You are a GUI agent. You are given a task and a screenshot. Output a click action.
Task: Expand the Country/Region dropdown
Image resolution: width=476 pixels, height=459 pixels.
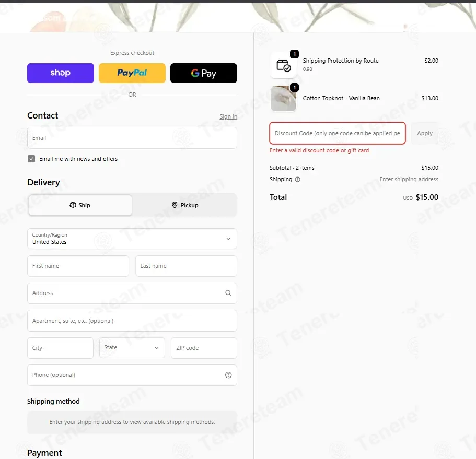pyautogui.click(x=132, y=239)
